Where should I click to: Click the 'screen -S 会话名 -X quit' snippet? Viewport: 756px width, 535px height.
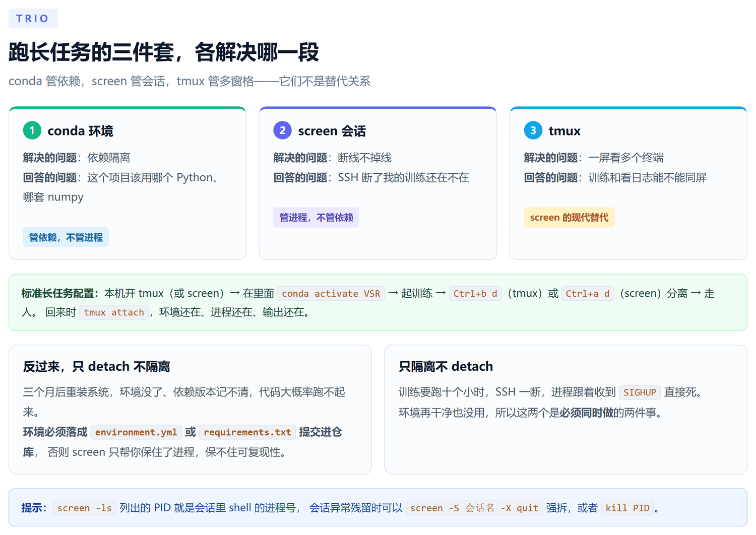pyautogui.click(x=474, y=508)
